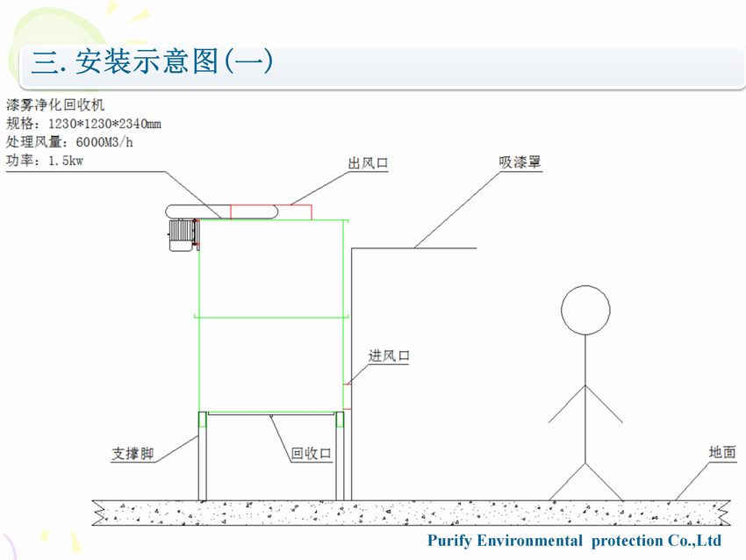746x560 pixels.
Task: Click the lower green cabinet section
Action: pos(270,364)
